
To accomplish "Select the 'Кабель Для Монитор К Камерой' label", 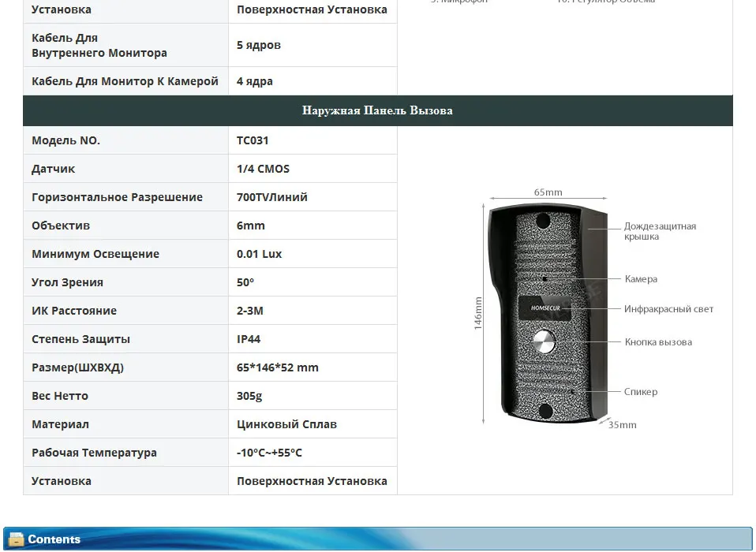I will (x=125, y=81).
